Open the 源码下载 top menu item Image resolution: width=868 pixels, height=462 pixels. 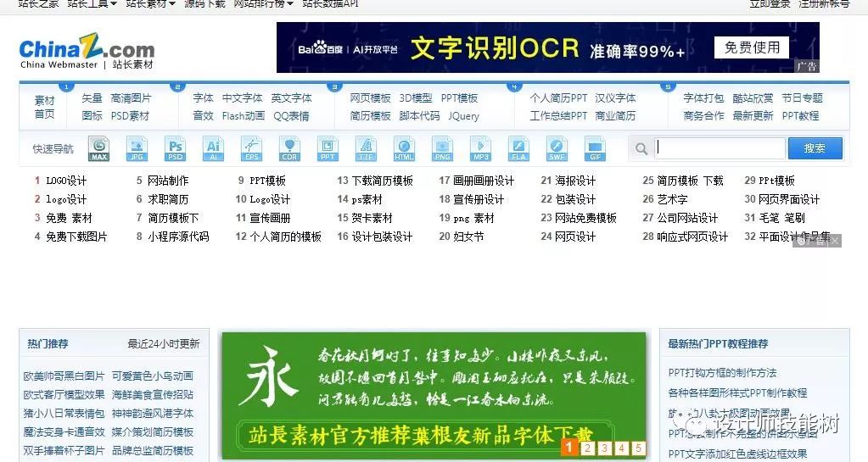[204, 3]
